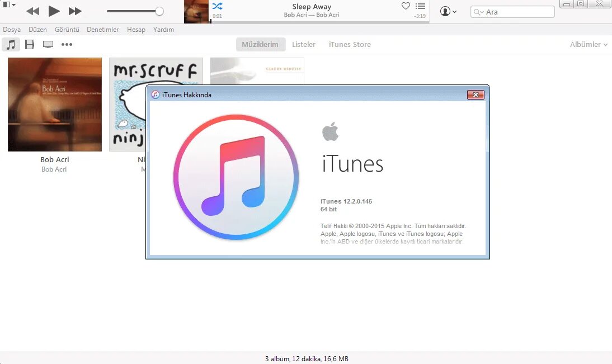Open the account user dropdown
The width and height of the screenshot is (612, 364).
coord(448,11)
